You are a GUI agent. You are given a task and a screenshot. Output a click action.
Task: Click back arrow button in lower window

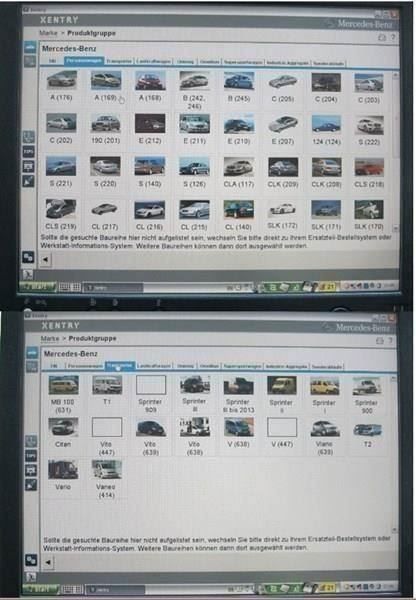pyautogui.click(x=48, y=562)
